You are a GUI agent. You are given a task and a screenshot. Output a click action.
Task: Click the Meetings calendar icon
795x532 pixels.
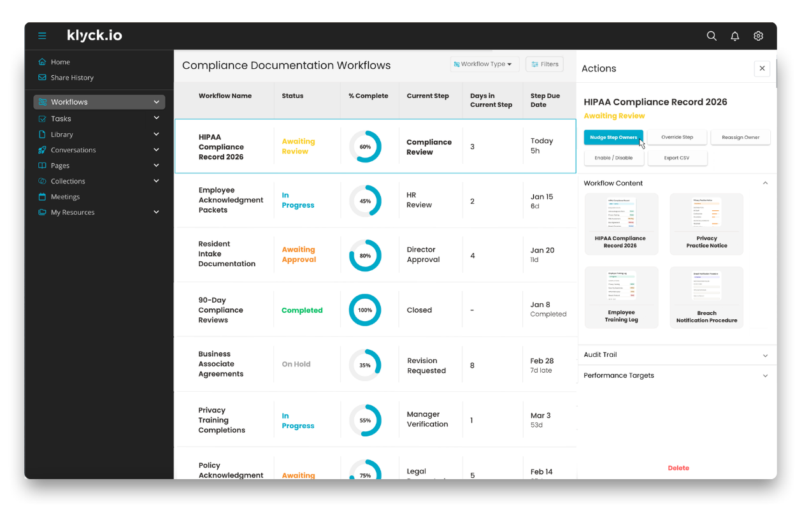42,197
